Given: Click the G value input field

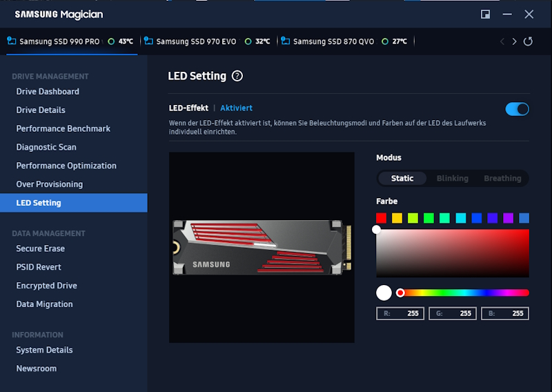Looking at the screenshot, I should click(x=453, y=313).
